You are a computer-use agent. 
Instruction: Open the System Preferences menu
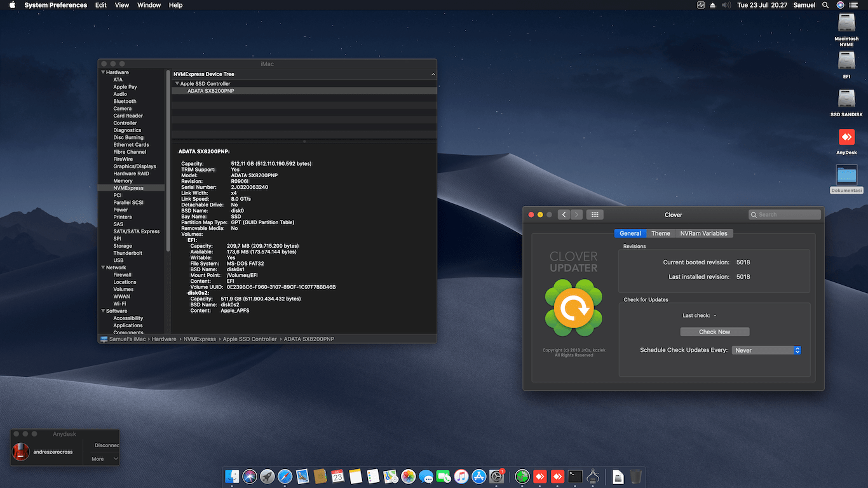point(56,5)
